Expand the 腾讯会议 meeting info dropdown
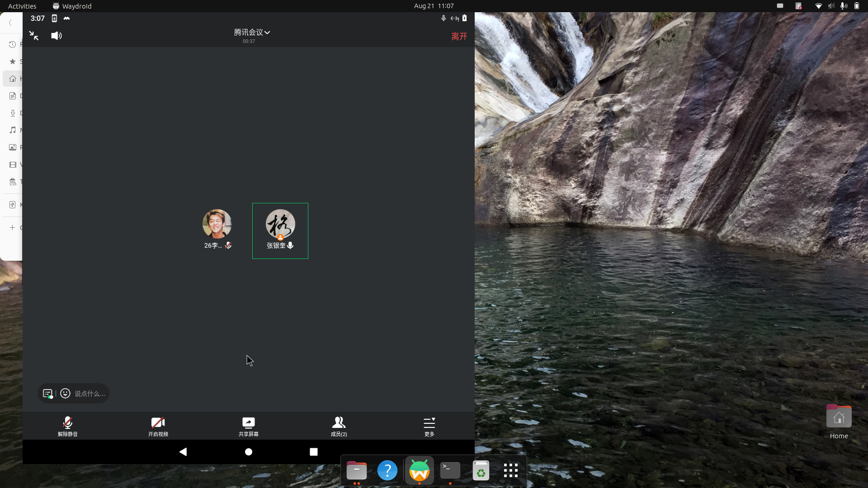Viewport: 868px width, 488px height. (x=252, y=32)
